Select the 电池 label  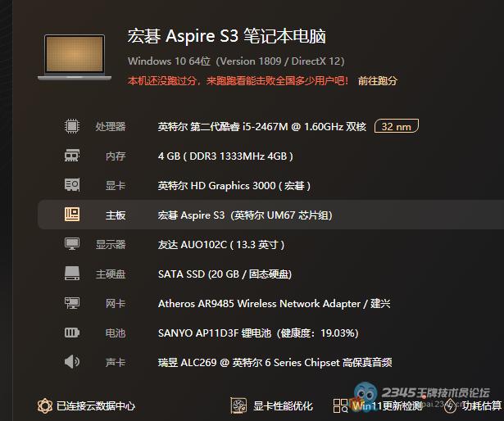116,333
